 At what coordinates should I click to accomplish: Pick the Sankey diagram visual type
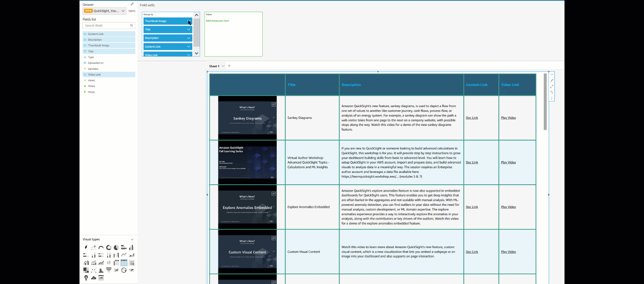coord(116,270)
